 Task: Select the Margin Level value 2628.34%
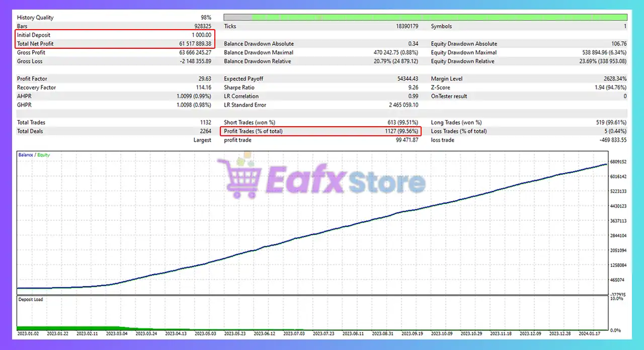click(x=616, y=78)
